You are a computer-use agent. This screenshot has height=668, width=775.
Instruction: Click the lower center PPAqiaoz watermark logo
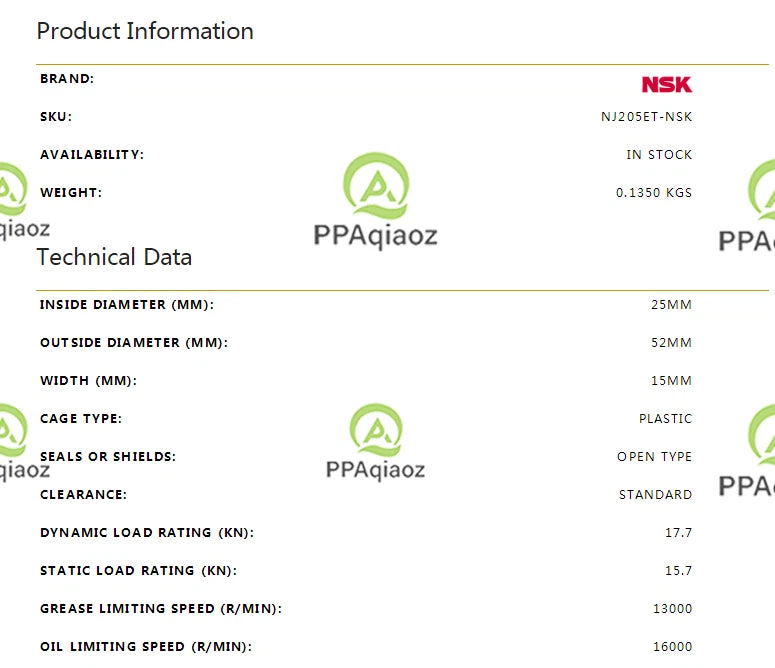pos(376,442)
